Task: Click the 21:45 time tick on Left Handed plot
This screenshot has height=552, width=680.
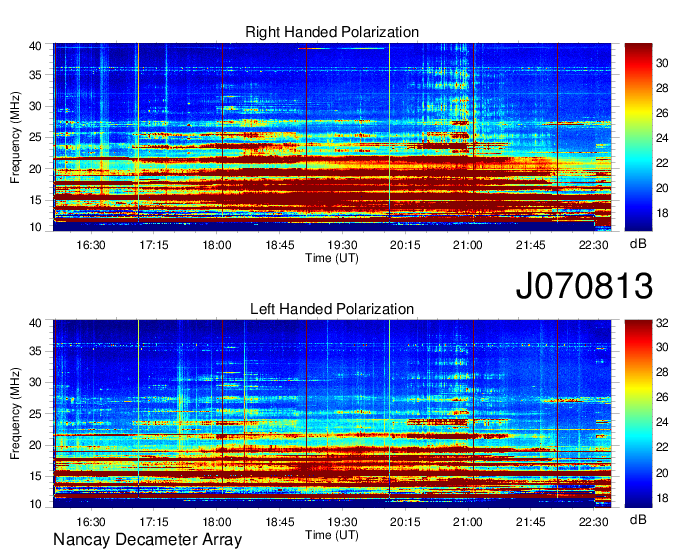Action: click(x=530, y=522)
